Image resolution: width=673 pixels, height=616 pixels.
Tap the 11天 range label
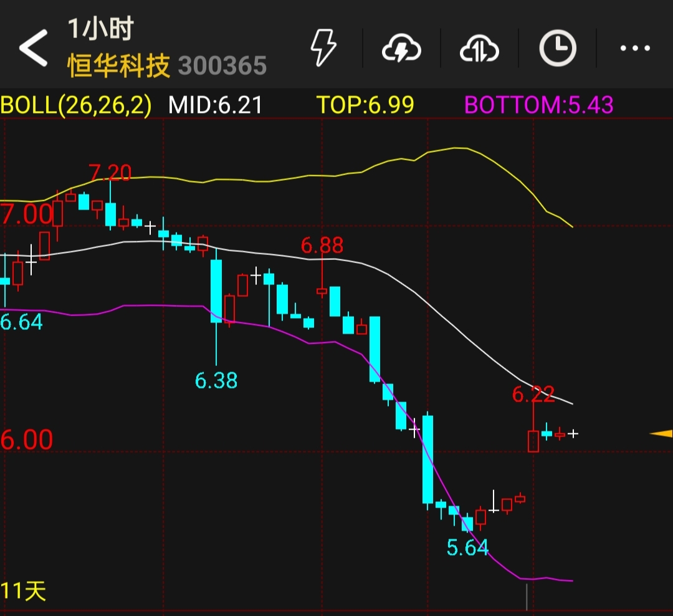click(23, 591)
